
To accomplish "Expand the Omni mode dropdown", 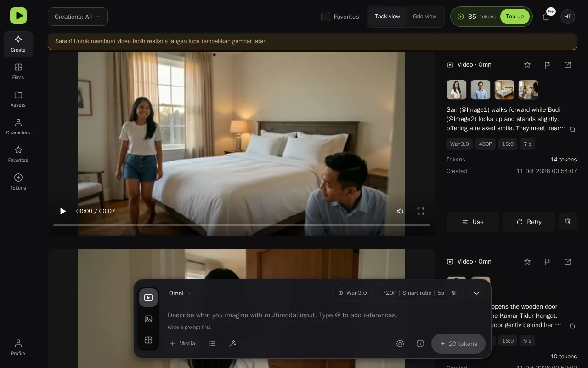I will point(180,293).
